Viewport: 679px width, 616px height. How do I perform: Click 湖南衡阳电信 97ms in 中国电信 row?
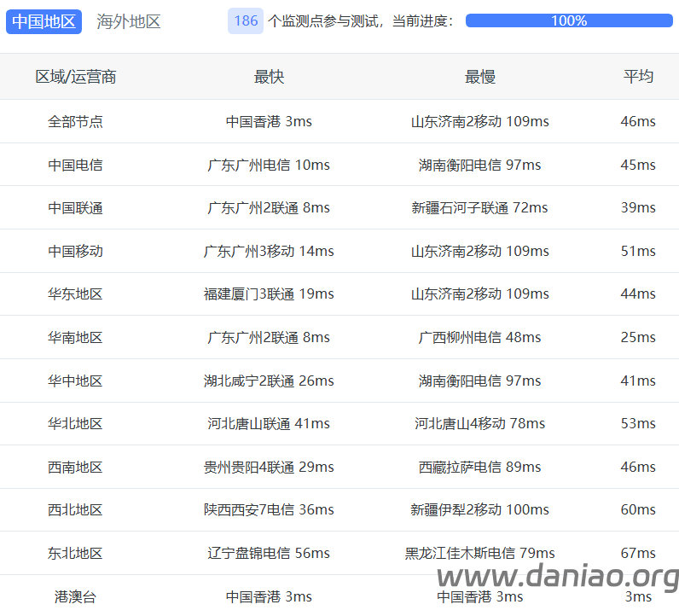tap(479, 165)
